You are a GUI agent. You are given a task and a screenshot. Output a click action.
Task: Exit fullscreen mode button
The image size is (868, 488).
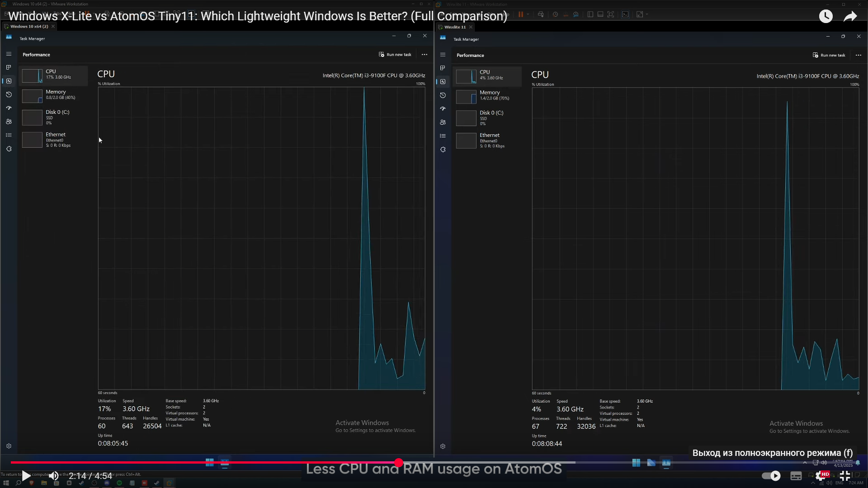[x=844, y=475]
